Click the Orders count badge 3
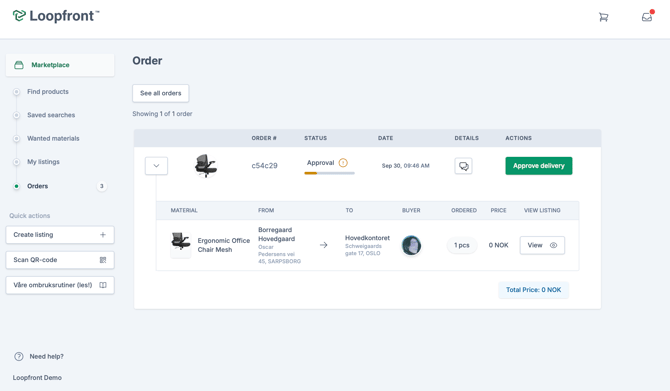The height and width of the screenshot is (391, 670). pyautogui.click(x=102, y=186)
